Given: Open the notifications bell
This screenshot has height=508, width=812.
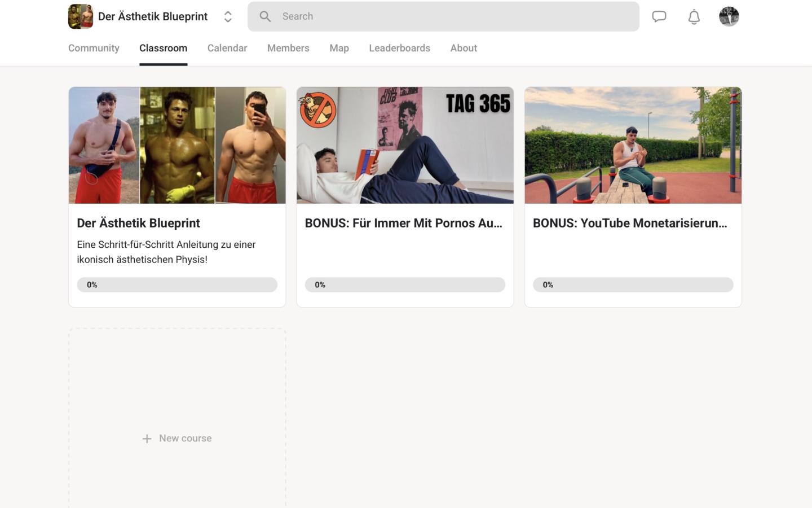Looking at the screenshot, I should coord(694,17).
